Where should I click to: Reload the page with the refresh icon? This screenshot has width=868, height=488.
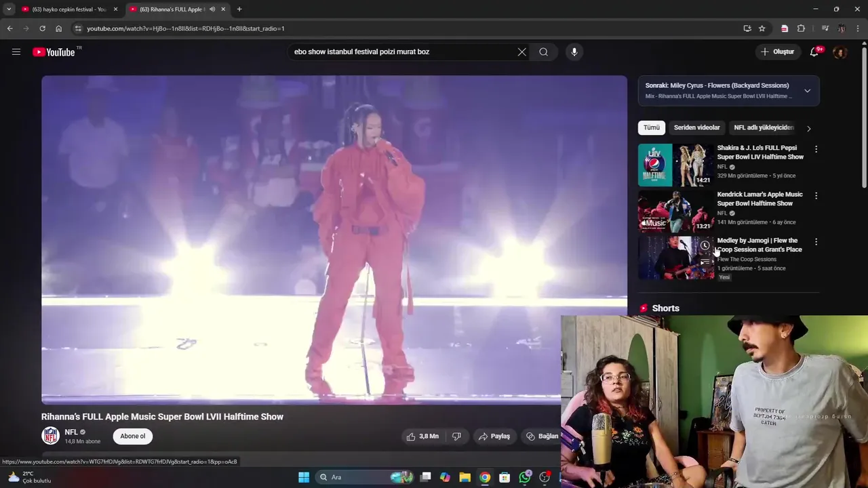point(42,28)
